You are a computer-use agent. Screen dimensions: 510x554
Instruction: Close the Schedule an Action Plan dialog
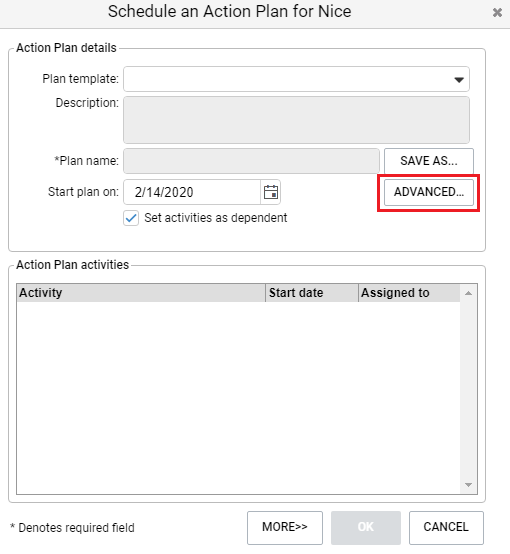tap(497, 13)
